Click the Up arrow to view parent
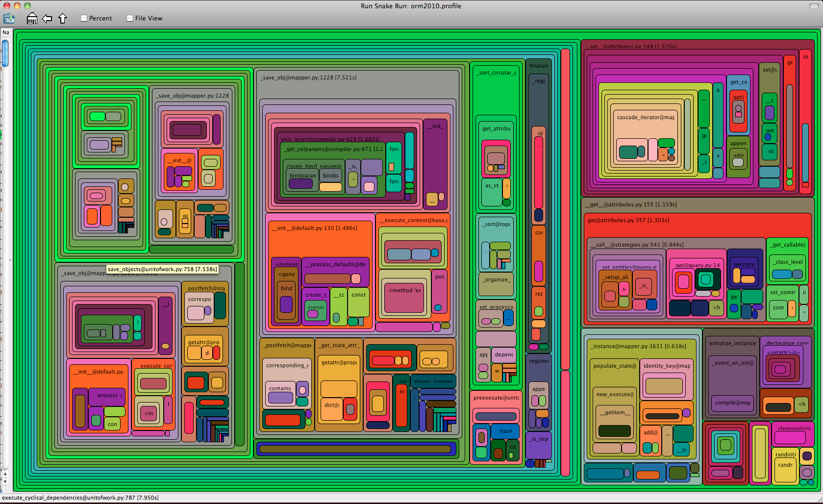 pyautogui.click(x=62, y=19)
